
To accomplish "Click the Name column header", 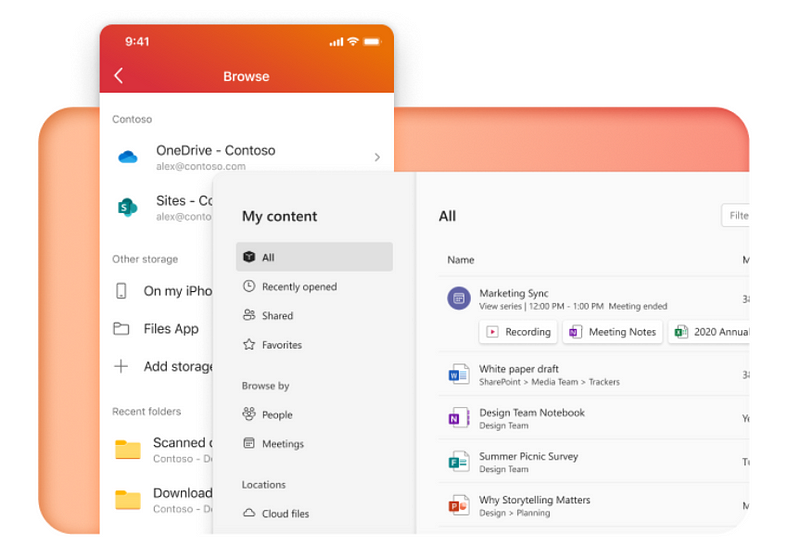I will click(x=461, y=260).
